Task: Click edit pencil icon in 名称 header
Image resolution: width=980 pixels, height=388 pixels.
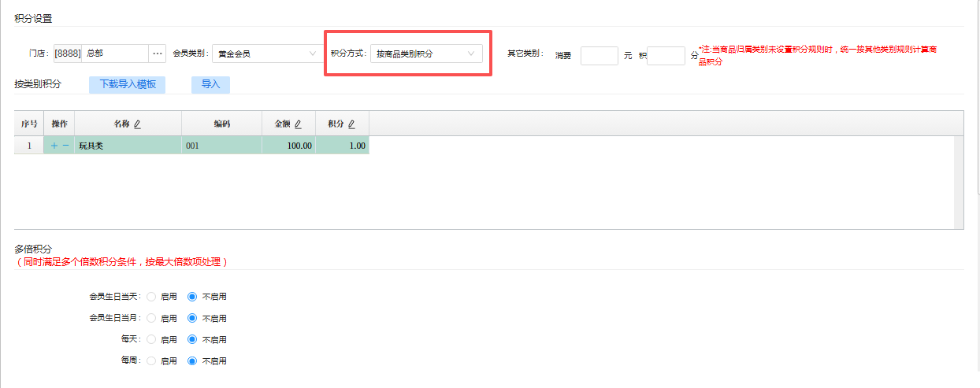Action: tap(137, 124)
